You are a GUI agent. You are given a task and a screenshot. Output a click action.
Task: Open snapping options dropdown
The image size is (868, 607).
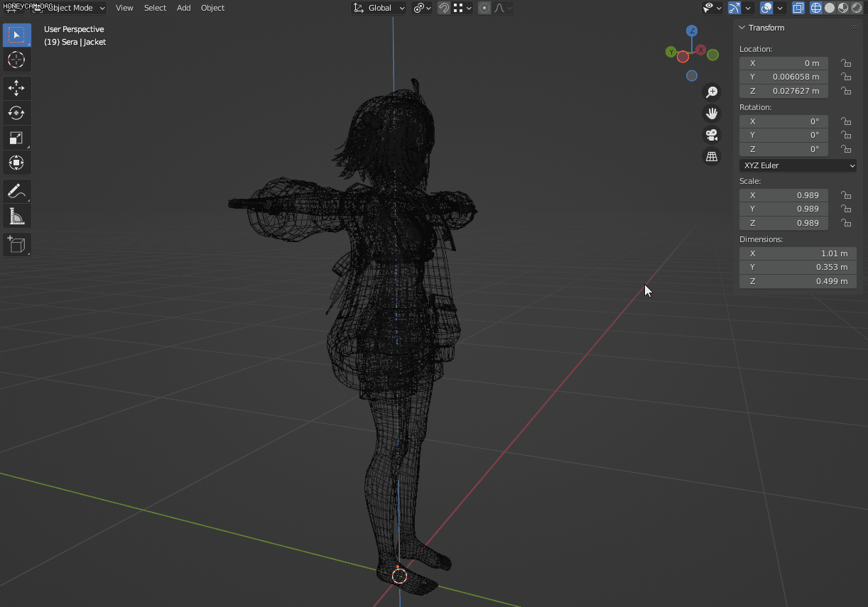462,8
